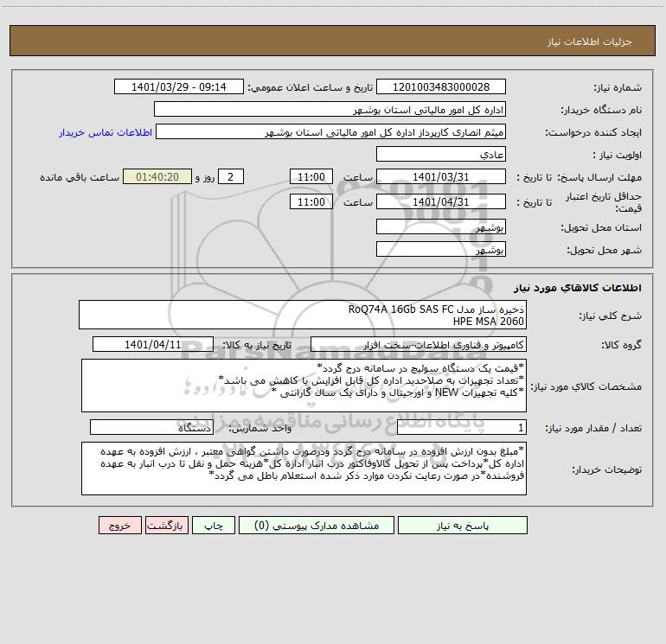Image resolution: width=666 pixels, height=644 pixels.
Task: Click the نام دستگاه خریدار label
Action: pyautogui.click(x=601, y=110)
